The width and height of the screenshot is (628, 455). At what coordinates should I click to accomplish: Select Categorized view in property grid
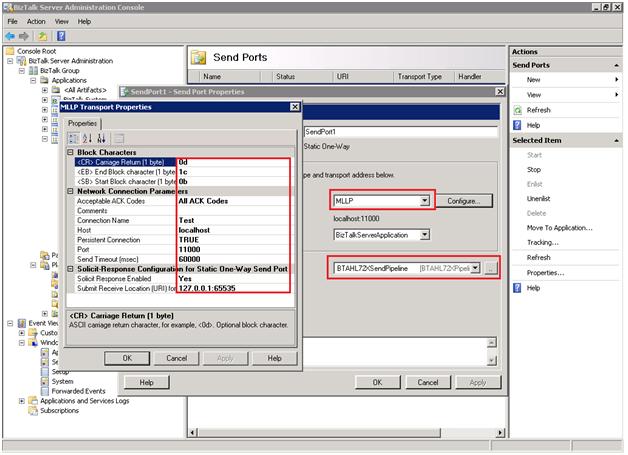coord(73,139)
